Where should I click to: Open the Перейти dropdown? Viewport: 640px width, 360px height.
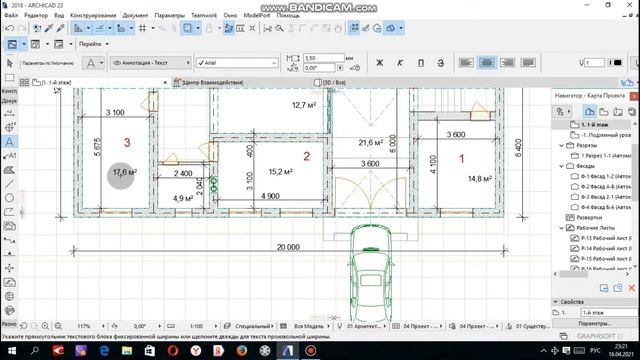[94, 44]
